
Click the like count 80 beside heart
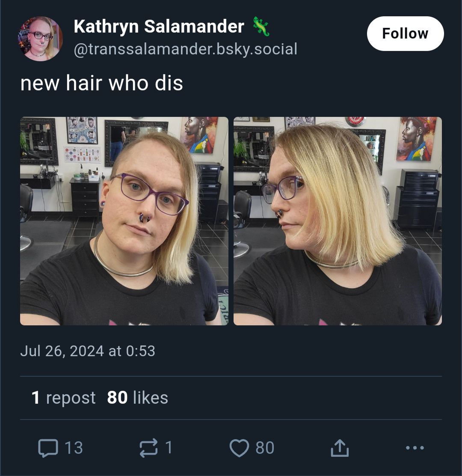tap(265, 448)
